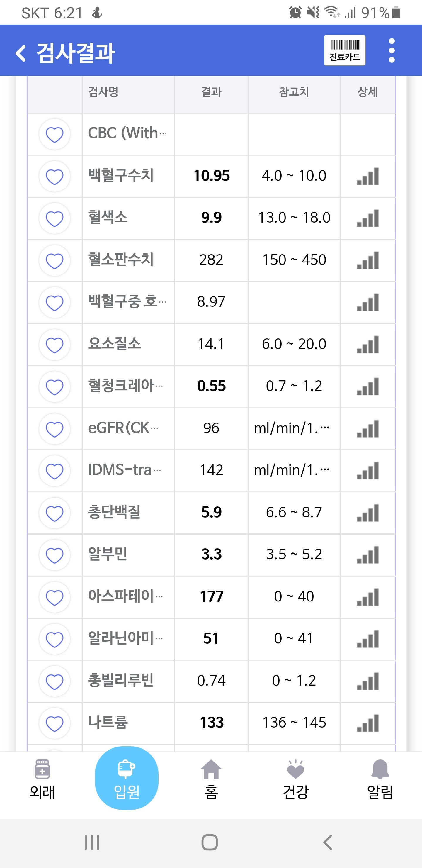Screen dimensions: 422x868
Task: Expand truncated 백혈구중 호… test name
Action: click(x=127, y=301)
